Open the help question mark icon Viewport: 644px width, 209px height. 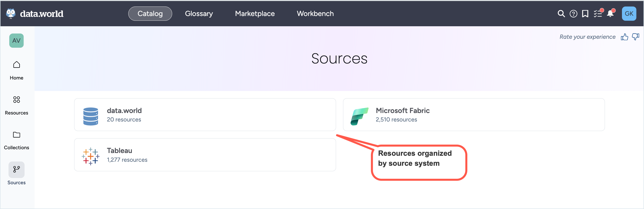click(573, 14)
